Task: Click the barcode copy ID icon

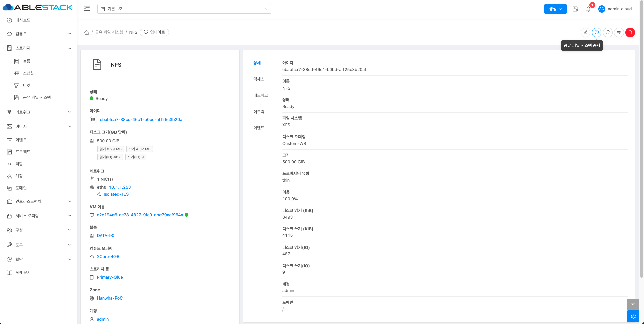Action: click(x=93, y=120)
